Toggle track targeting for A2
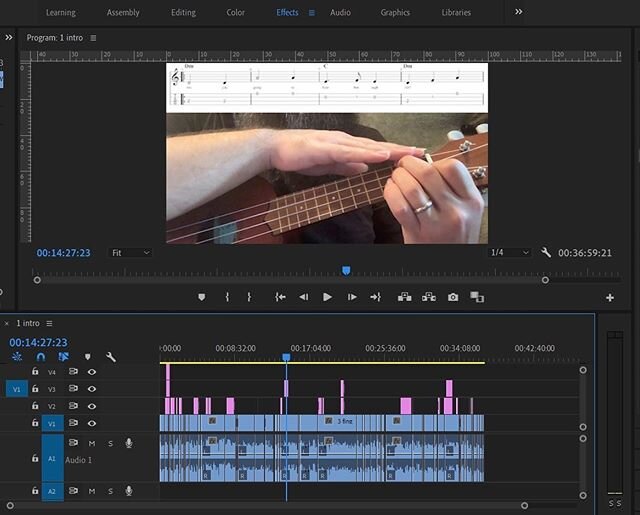Screen dimensions: 640x515 (x=53, y=491)
